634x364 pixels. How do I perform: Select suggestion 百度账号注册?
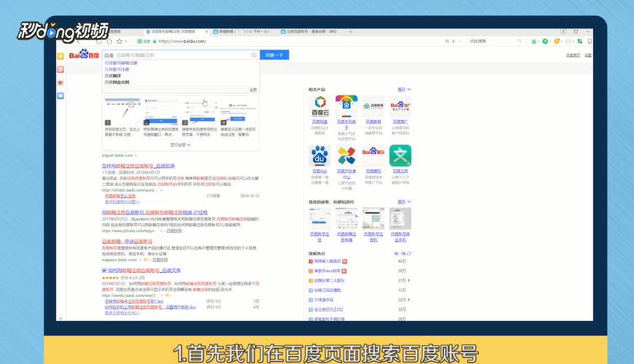pos(117,69)
